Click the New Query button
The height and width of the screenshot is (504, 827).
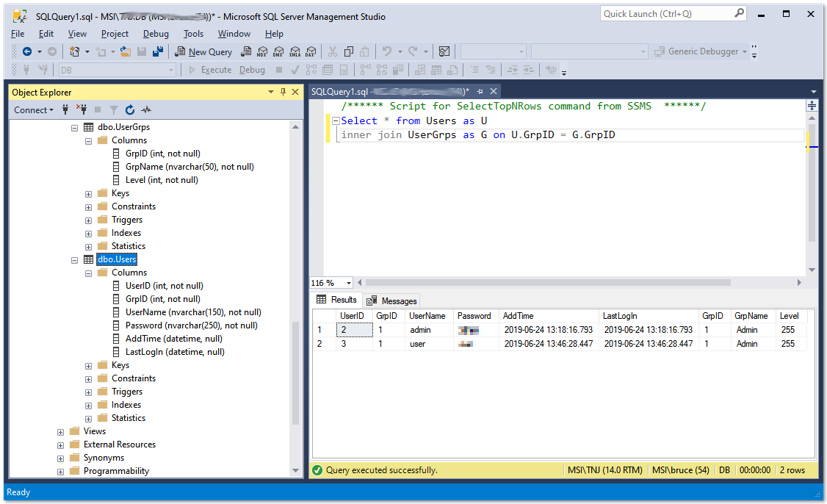tap(204, 52)
